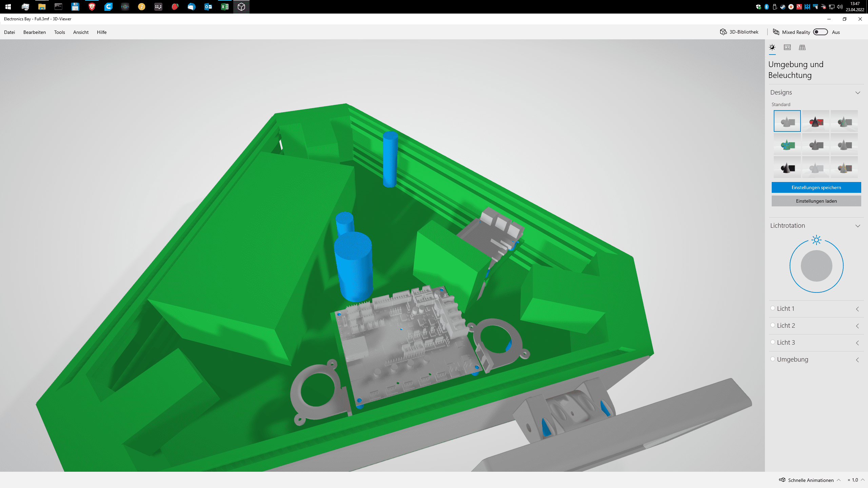Expand the Umgebung section arrow
Screen dimensions: 868x488
pos(857,360)
